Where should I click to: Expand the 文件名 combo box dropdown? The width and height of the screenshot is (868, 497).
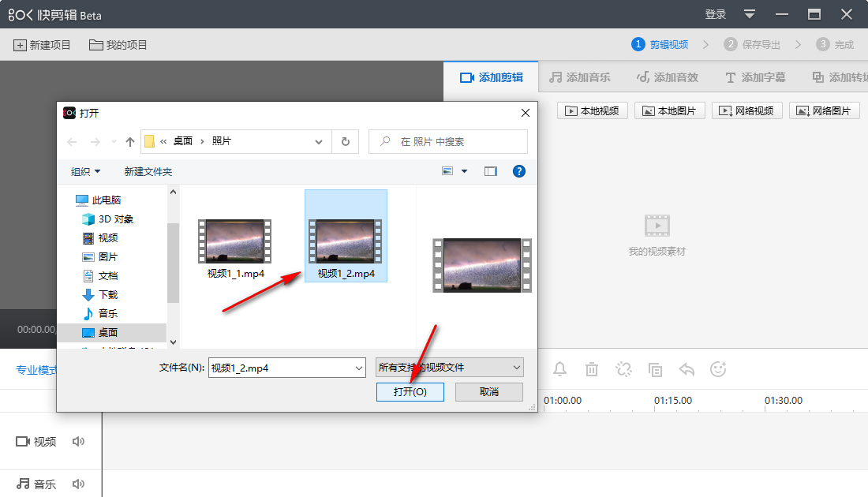[x=359, y=368]
